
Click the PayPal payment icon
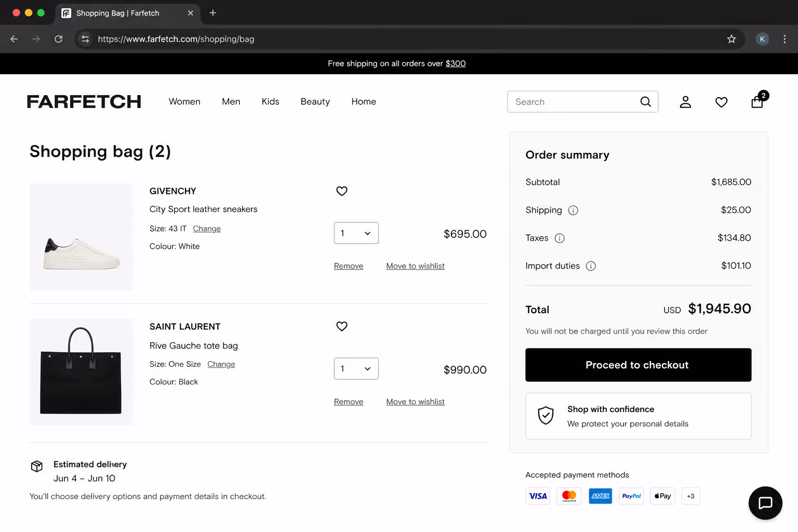(x=631, y=496)
